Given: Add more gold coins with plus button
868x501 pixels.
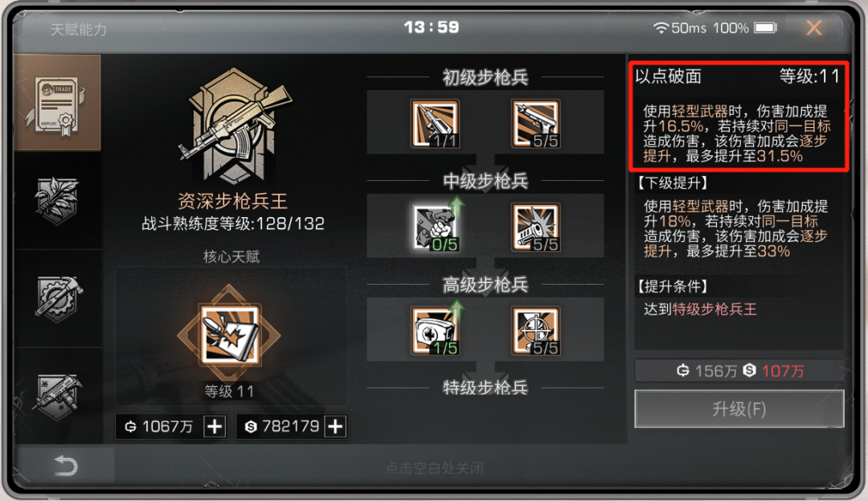Looking at the screenshot, I should coord(215,426).
